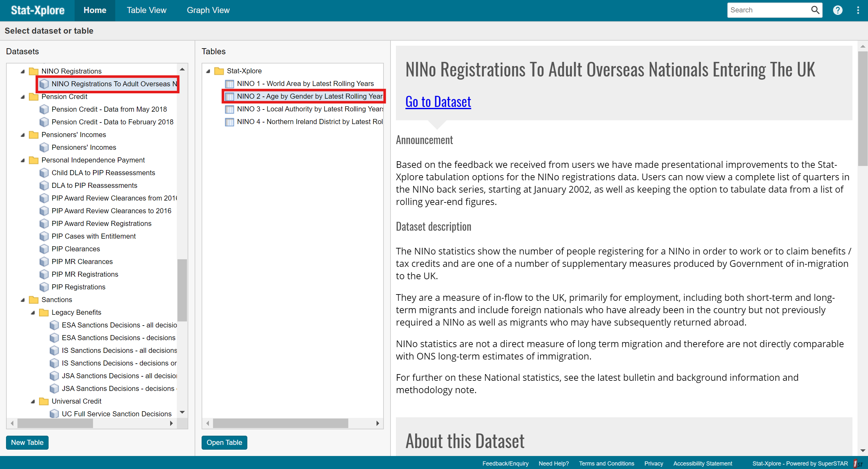868x469 pixels.
Task: Click the New Table button
Action: tap(27, 442)
